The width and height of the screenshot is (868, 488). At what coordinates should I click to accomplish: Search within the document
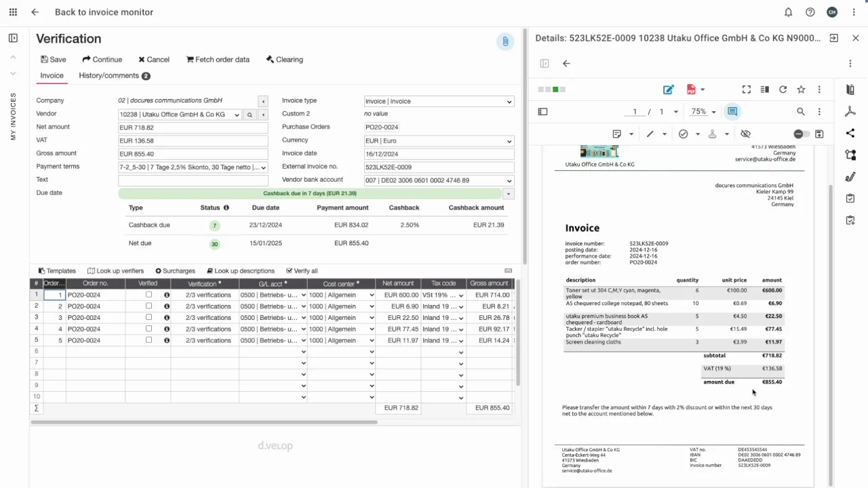pyautogui.click(x=801, y=112)
